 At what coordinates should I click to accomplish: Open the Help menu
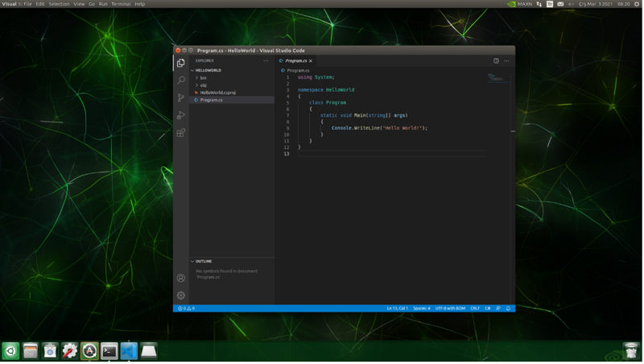point(140,4)
